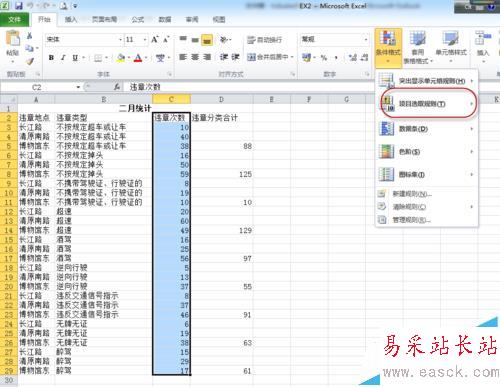The height and width of the screenshot is (387, 500).
Task: Choose Manage Rules (管理规则) menu item
Action: 427,220
